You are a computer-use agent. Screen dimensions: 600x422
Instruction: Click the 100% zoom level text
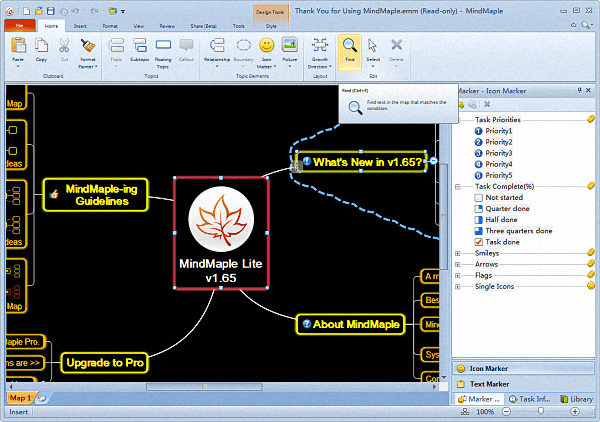click(x=485, y=412)
